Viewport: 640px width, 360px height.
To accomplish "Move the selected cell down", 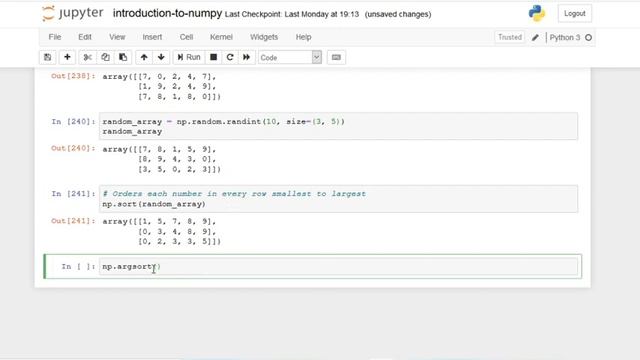I will point(161,57).
